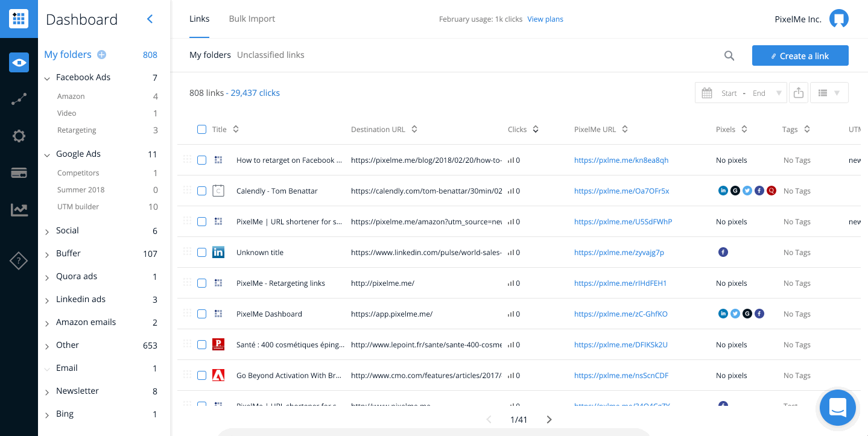Click the LinkedIn pixel icon on PixelMe Dashboard row
Viewport: 868px width, 436px height.
coord(723,314)
